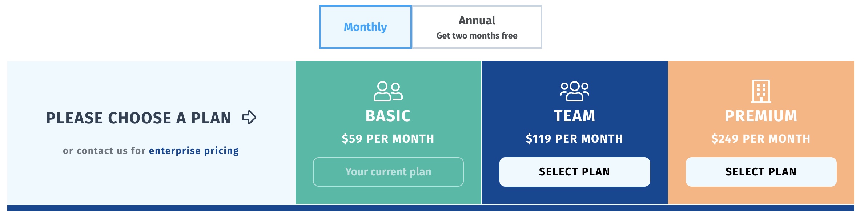Click the 'Your current plan' button
The width and height of the screenshot is (868, 211).
tap(388, 172)
